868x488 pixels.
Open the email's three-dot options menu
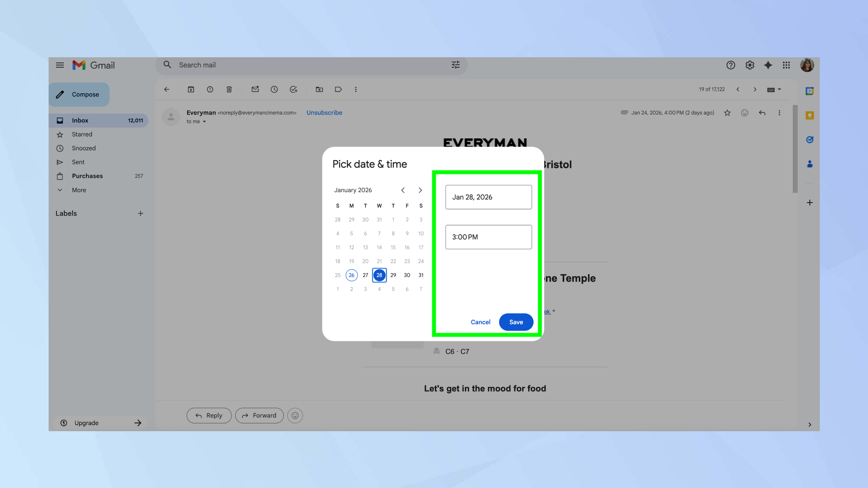tap(779, 113)
